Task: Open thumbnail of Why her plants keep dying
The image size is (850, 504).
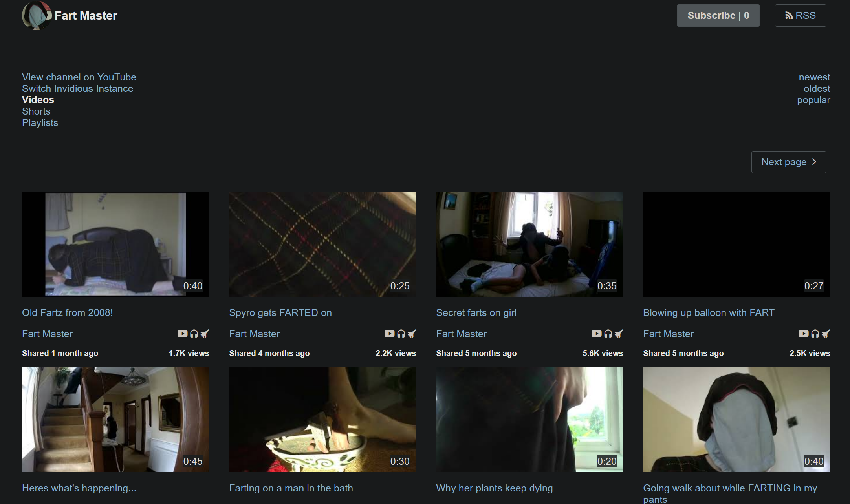Action: pos(529,419)
